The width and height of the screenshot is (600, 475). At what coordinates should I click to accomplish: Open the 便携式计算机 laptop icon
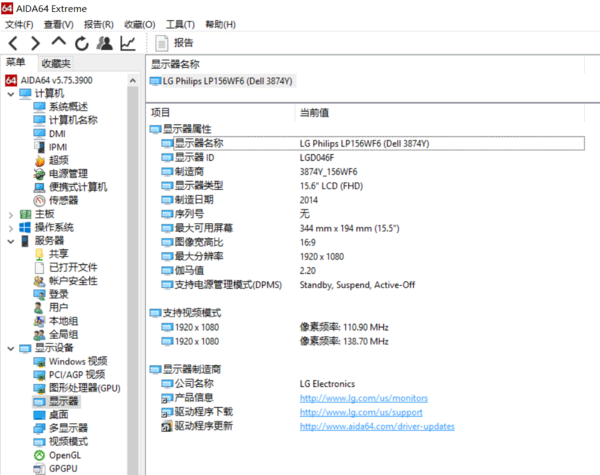pos(39,187)
